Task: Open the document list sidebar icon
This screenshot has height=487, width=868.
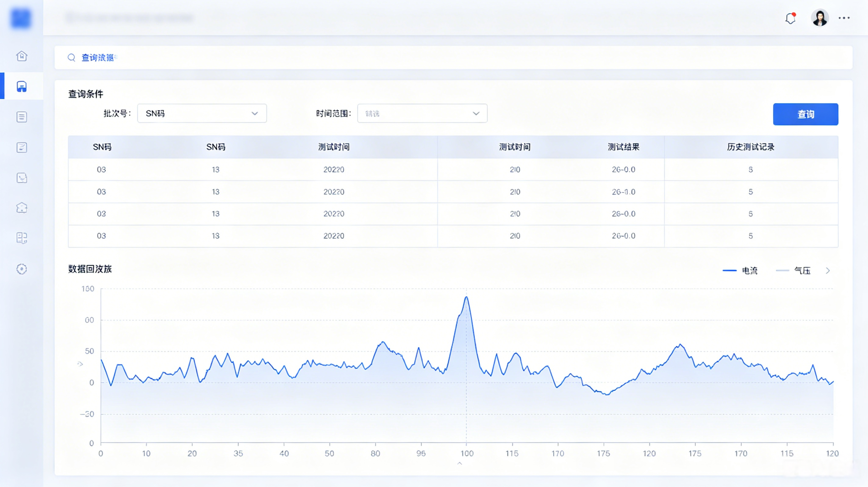Action: tap(22, 117)
